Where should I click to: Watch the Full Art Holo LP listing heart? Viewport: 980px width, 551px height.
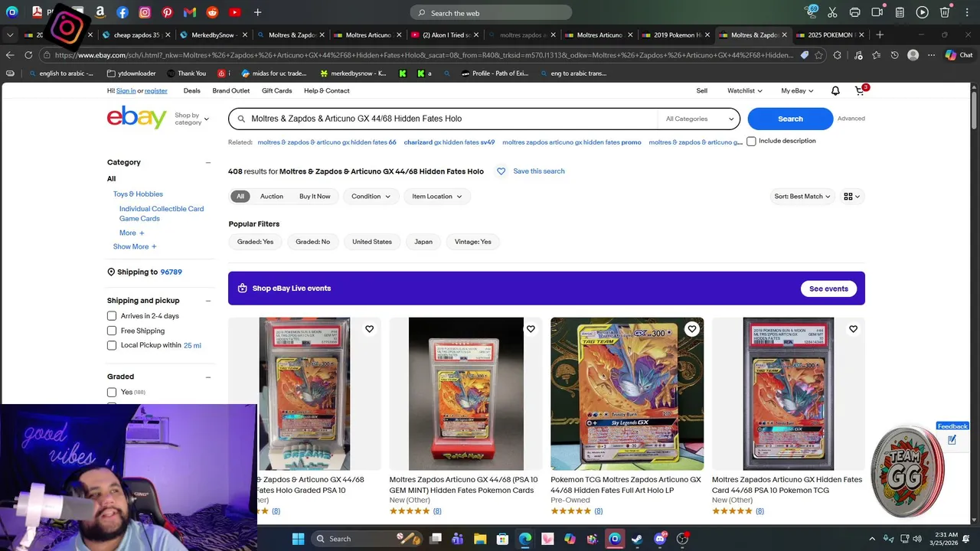pos(691,329)
